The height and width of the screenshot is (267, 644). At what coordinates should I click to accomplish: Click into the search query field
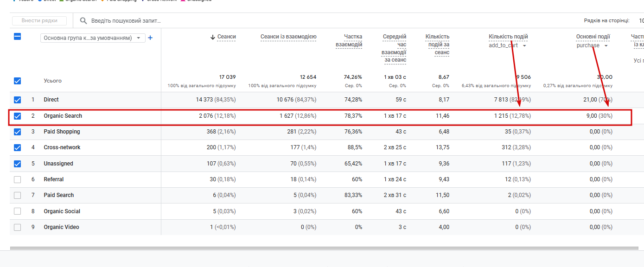click(x=126, y=21)
